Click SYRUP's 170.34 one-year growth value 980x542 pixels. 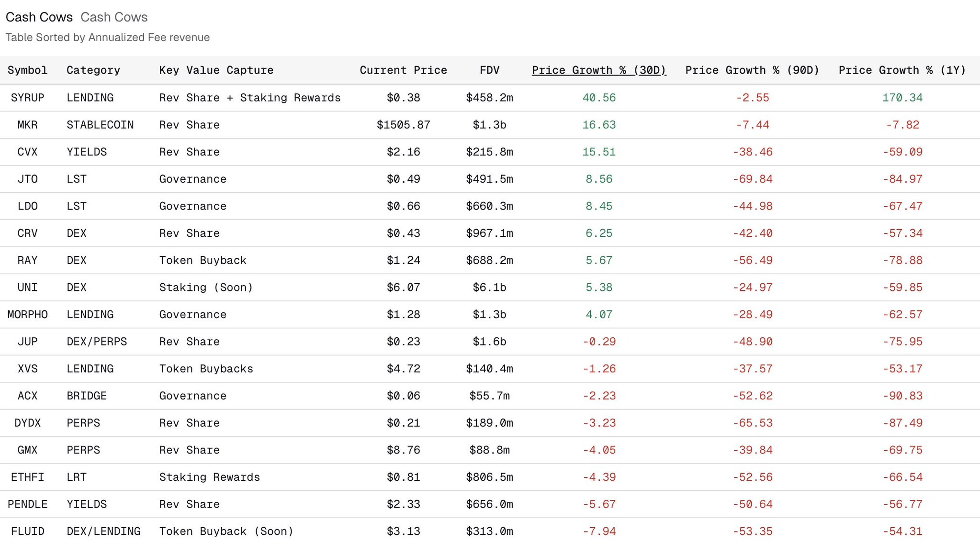coord(902,98)
